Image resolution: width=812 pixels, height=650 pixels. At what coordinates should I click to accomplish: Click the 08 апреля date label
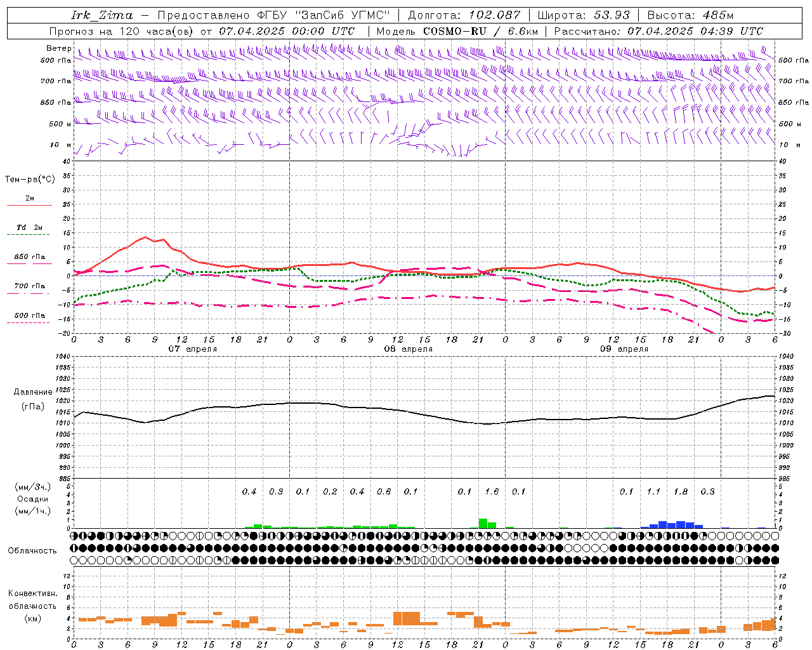[408, 349]
